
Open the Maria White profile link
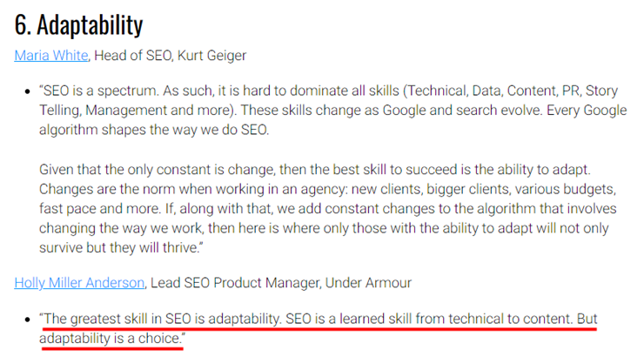tap(51, 56)
